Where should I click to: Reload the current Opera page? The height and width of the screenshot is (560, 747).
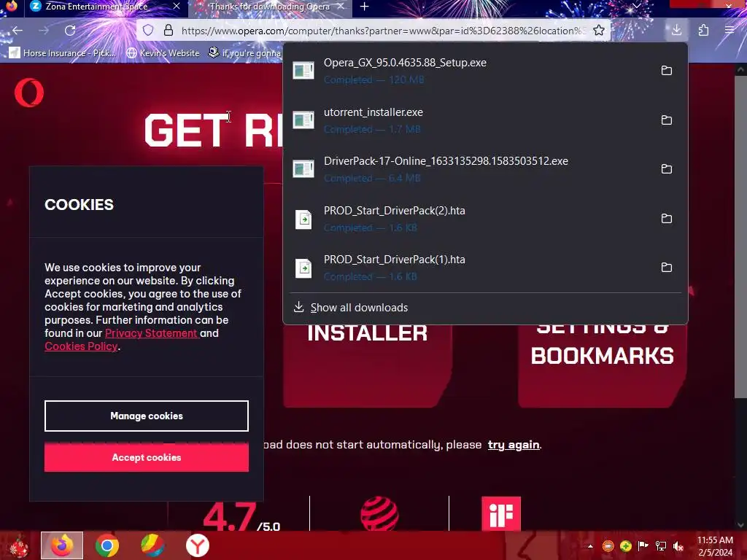click(70, 31)
